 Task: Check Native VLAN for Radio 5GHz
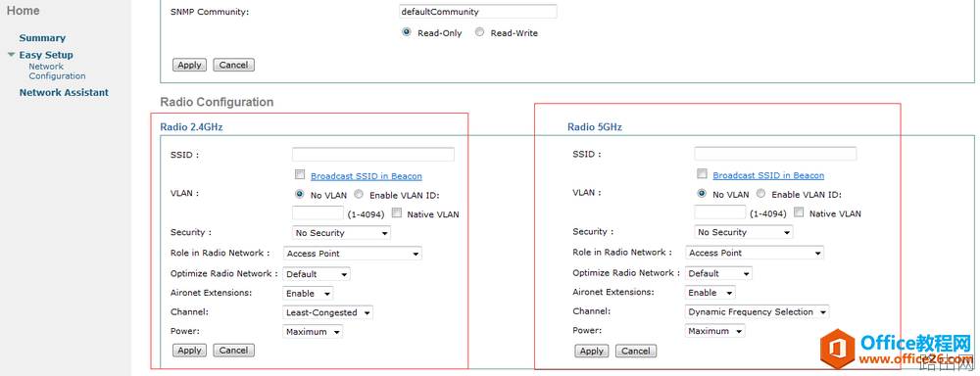(799, 212)
